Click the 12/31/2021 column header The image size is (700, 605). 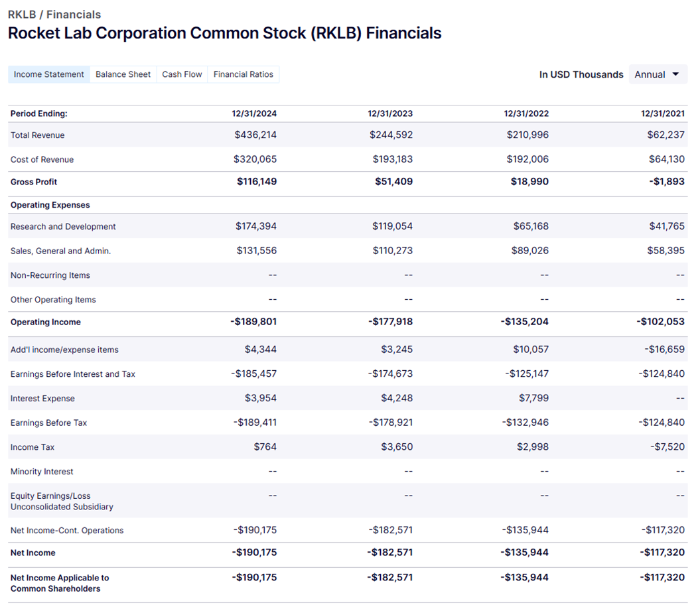pyautogui.click(x=662, y=113)
